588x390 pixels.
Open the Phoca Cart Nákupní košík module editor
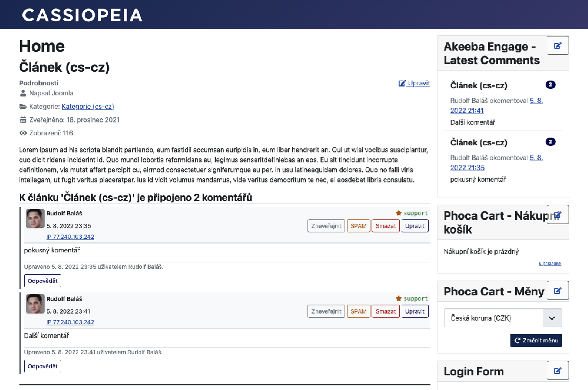(x=558, y=215)
